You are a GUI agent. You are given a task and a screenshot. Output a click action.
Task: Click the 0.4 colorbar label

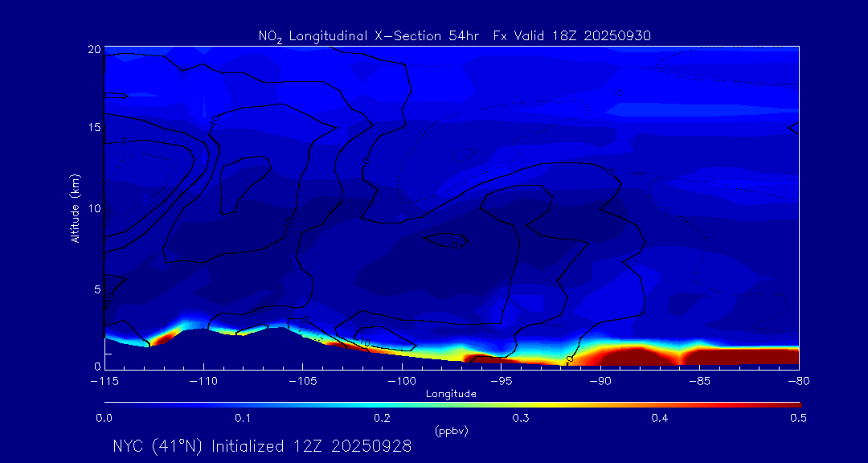(659, 419)
